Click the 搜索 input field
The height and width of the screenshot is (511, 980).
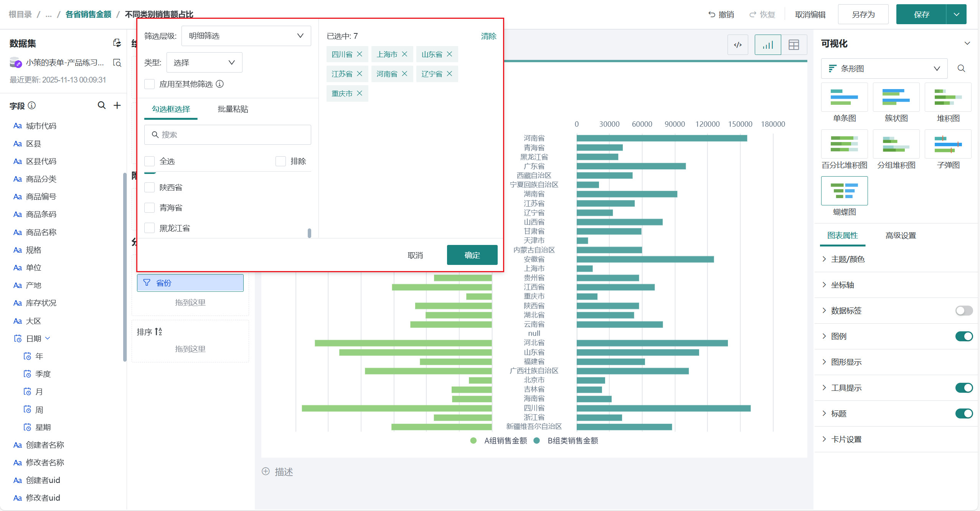click(x=228, y=135)
